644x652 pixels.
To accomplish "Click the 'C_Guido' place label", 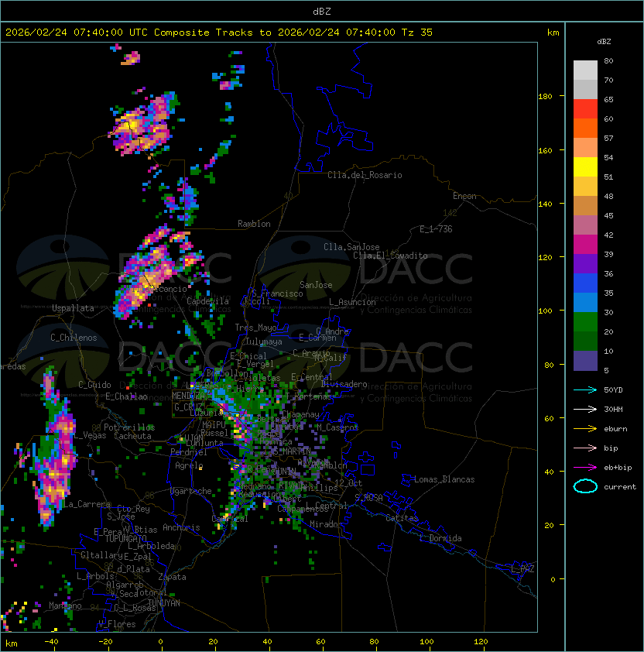I will [94, 385].
